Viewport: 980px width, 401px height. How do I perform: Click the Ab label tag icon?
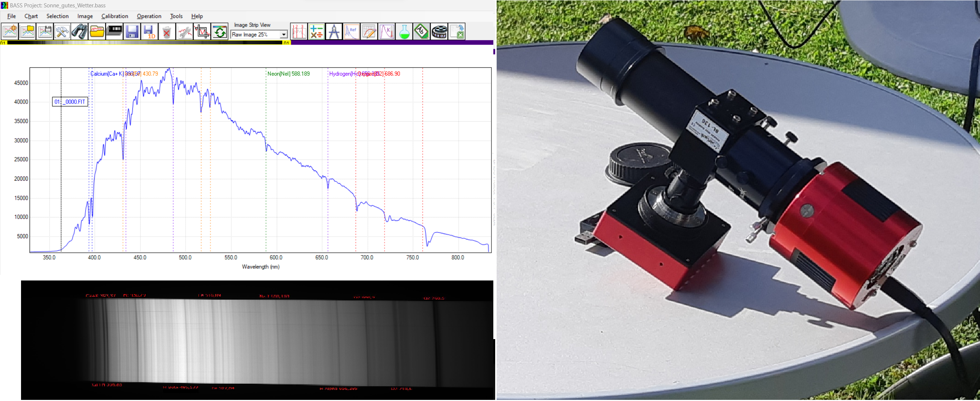click(421, 32)
